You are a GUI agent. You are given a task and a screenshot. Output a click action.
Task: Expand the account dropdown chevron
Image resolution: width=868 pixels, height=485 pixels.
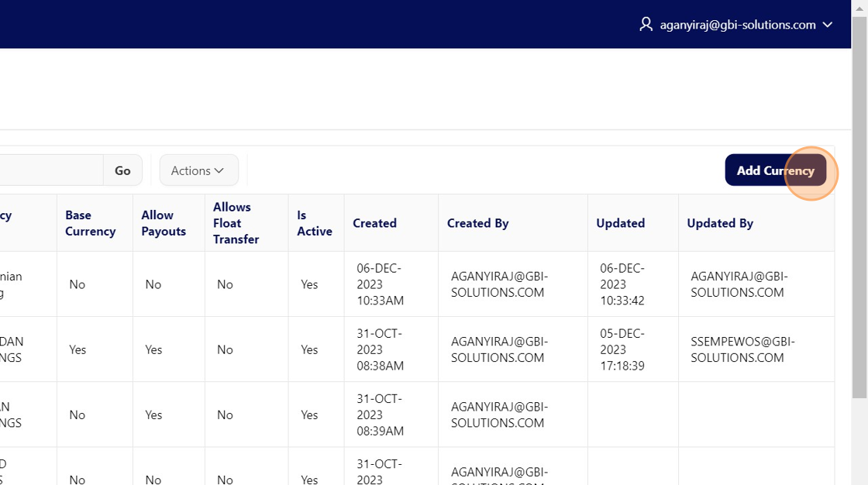828,25
